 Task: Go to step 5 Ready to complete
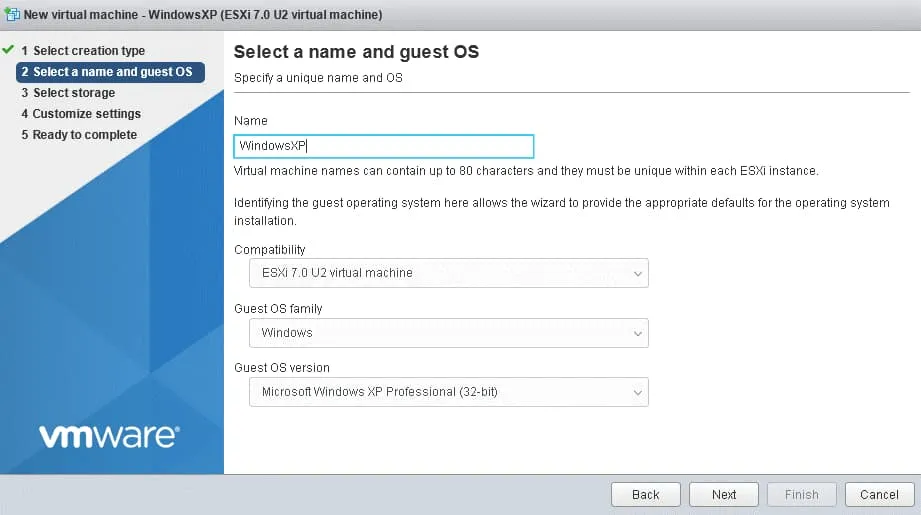84,135
